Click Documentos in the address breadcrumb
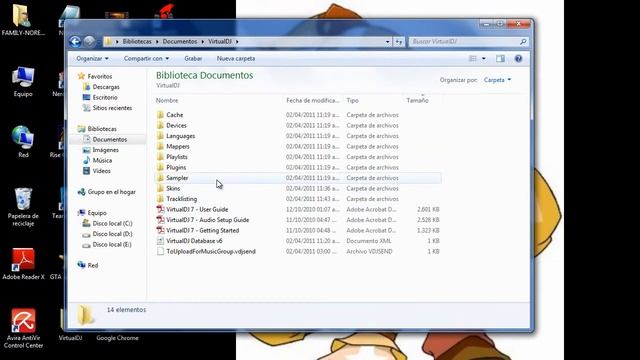 tap(180, 42)
